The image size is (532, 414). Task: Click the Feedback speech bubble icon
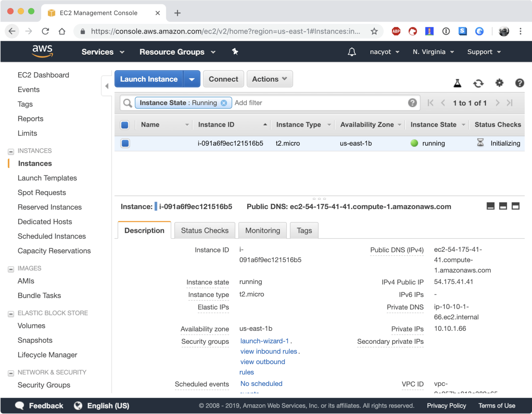click(20, 406)
